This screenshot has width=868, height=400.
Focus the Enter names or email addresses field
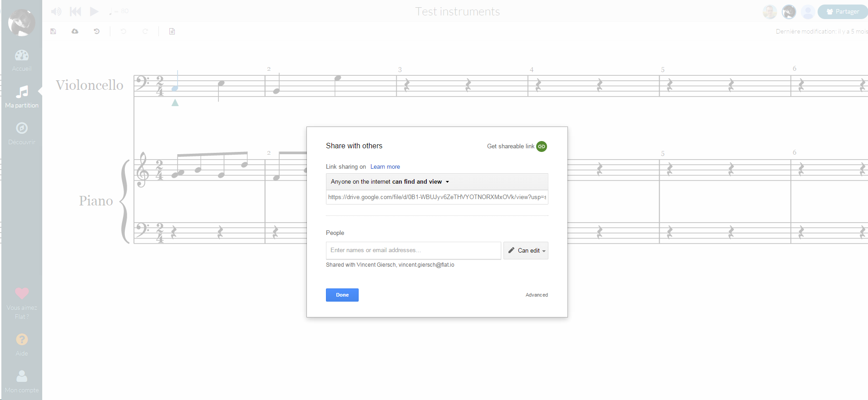coord(413,250)
